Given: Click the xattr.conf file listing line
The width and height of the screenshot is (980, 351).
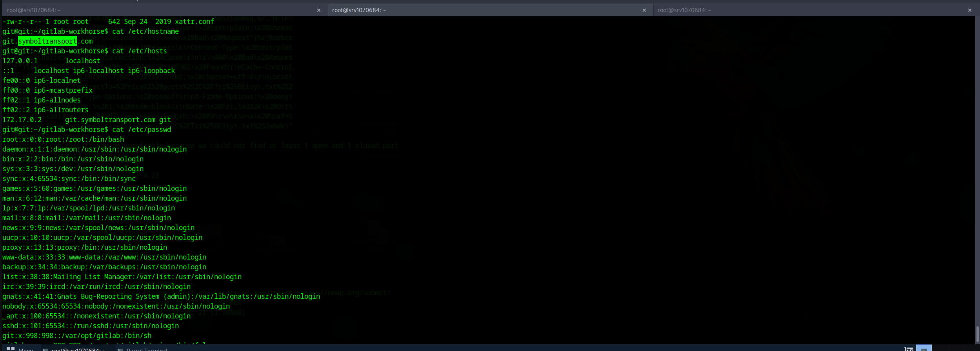Looking at the screenshot, I should pyautogui.click(x=108, y=22).
